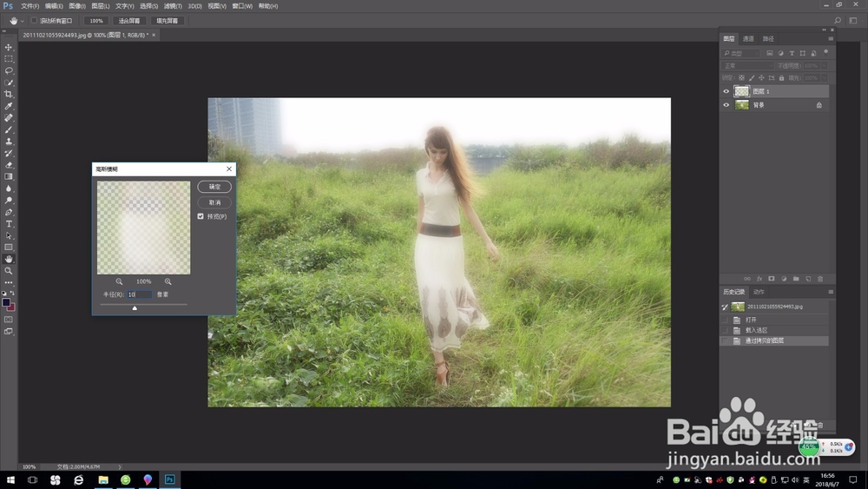
Task: Open the opacity 100% dropdown arrow
Action: 825,65
